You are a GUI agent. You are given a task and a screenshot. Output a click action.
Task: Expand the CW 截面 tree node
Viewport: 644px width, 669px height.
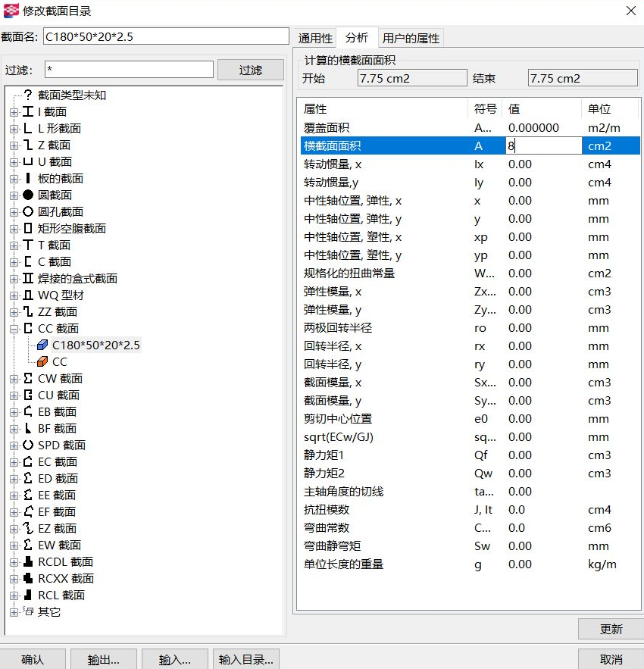pos(14,379)
